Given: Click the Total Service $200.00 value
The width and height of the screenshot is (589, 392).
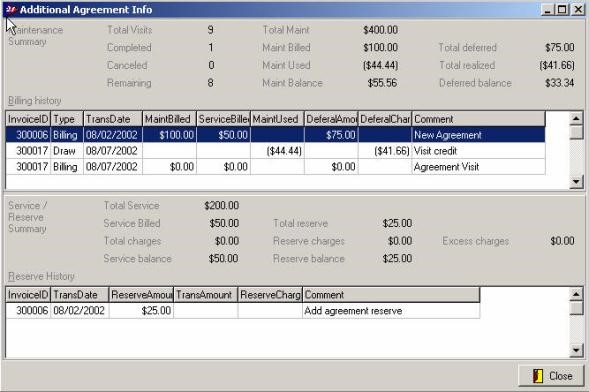Looking at the screenshot, I should click(221, 205).
